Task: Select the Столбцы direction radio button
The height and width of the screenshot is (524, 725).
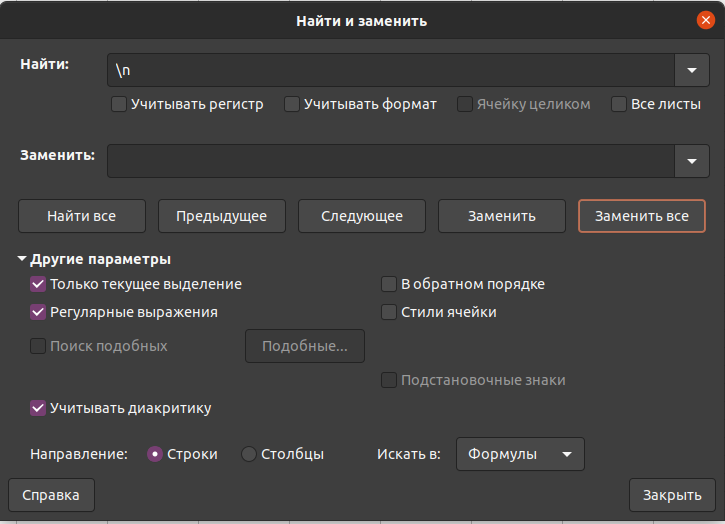Action: [249, 454]
